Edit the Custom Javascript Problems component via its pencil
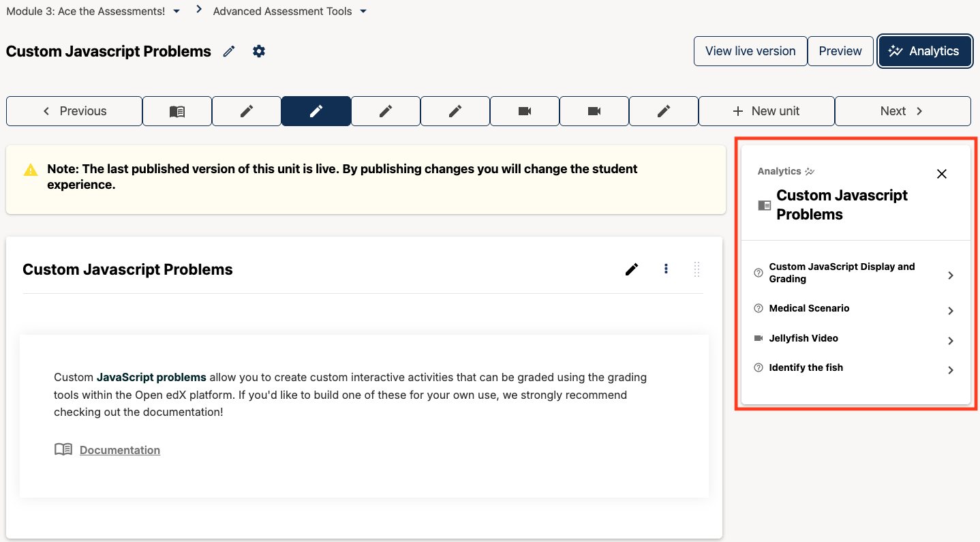This screenshot has width=980, height=542. click(x=631, y=269)
